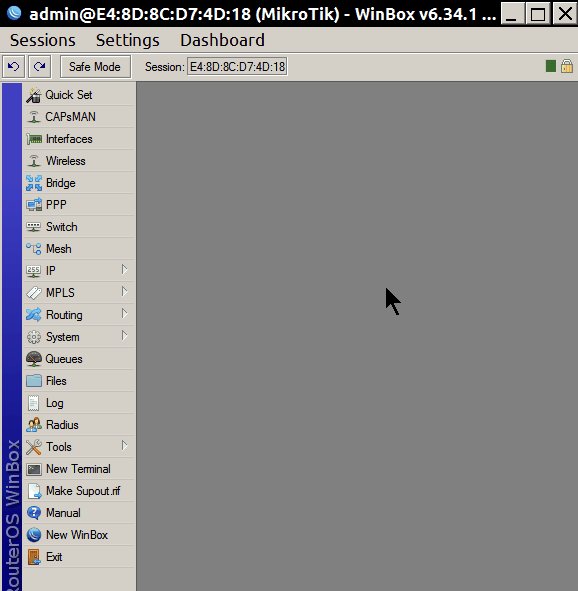Click the green status indicator square
Screen dimensions: 578x591
coord(551,66)
